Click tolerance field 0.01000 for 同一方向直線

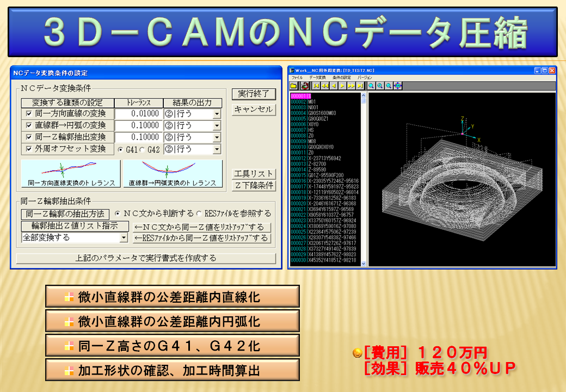click(x=139, y=114)
